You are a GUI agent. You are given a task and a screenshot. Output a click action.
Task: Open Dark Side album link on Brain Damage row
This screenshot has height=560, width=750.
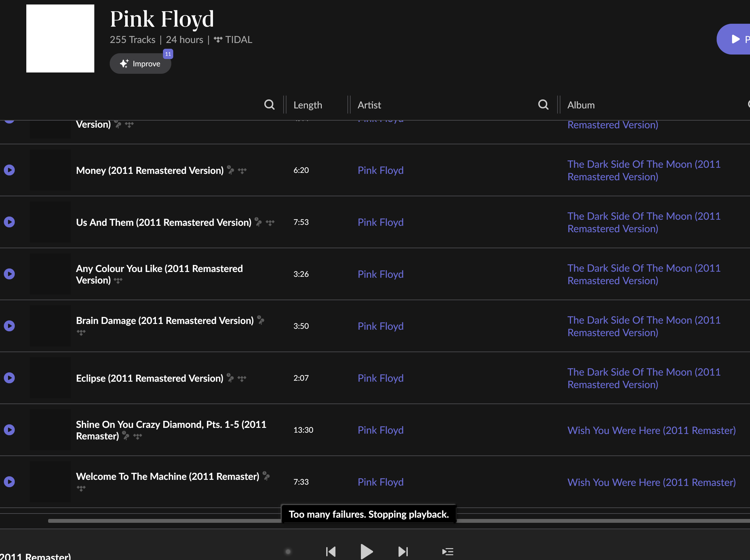[x=644, y=326]
